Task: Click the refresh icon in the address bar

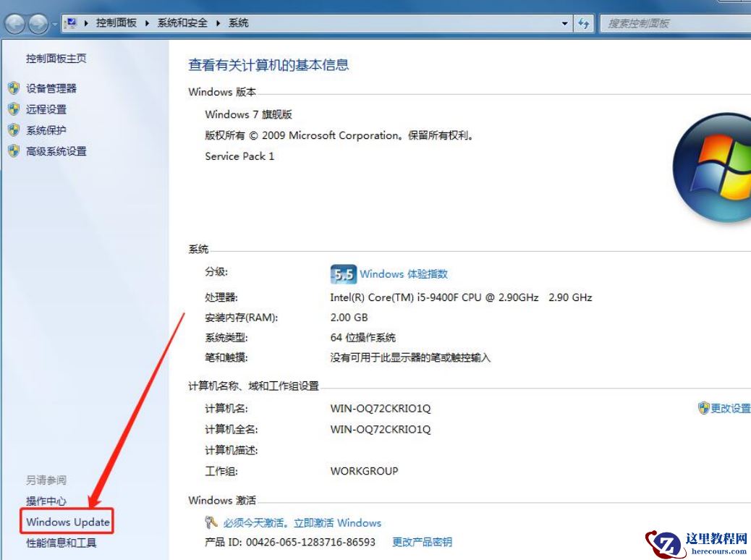Action: pos(584,22)
